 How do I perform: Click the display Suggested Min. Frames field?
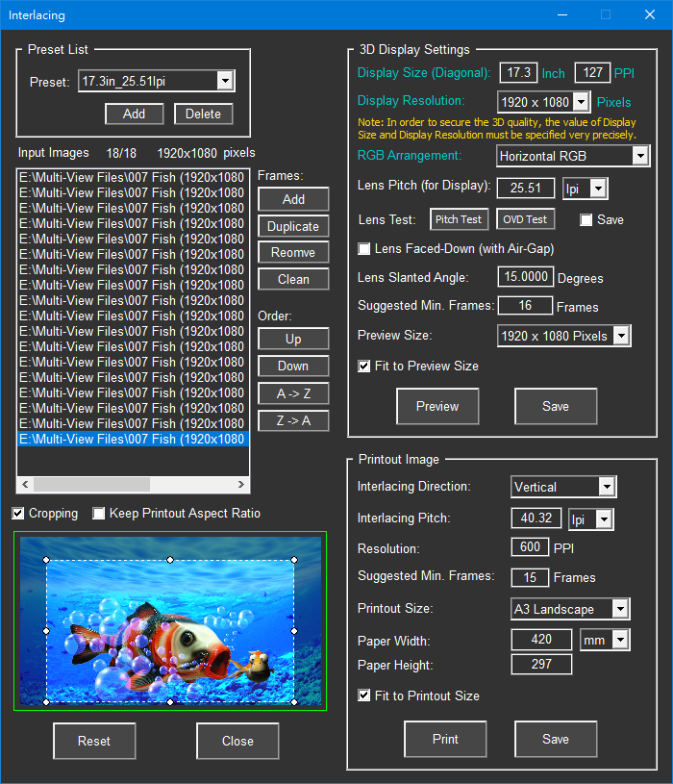(x=525, y=306)
